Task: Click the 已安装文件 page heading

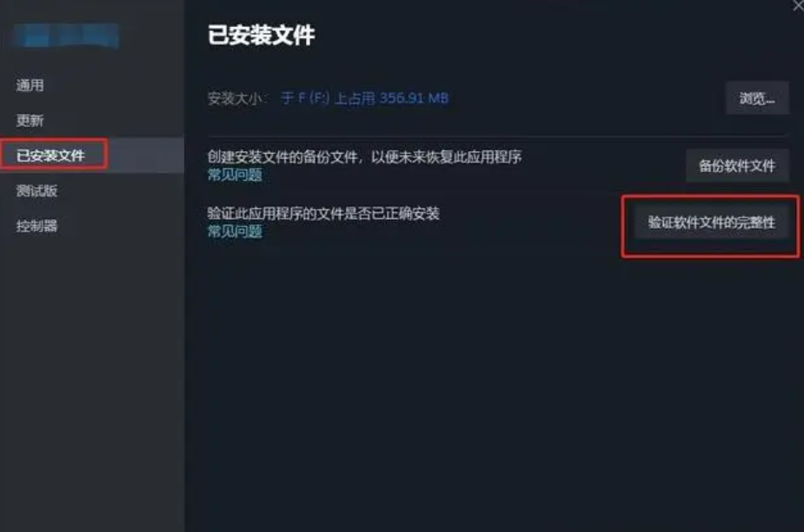Action: [x=261, y=35]
